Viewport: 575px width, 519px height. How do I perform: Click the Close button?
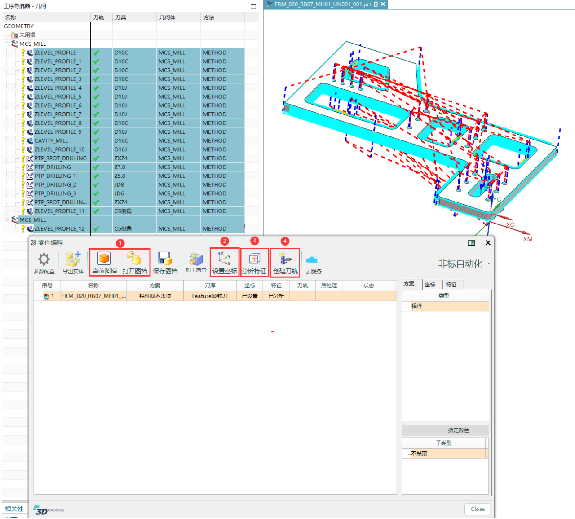tap(477, 509)
